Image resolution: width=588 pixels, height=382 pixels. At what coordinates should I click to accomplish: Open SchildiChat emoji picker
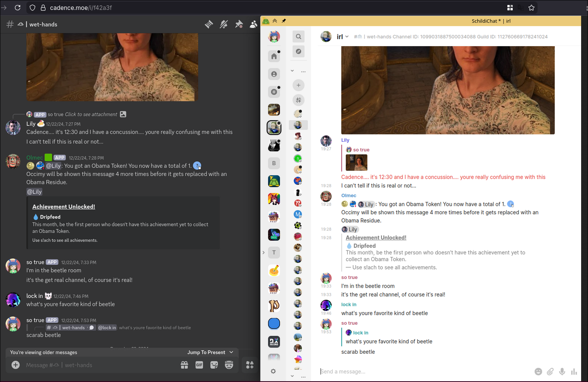[538, 371]
